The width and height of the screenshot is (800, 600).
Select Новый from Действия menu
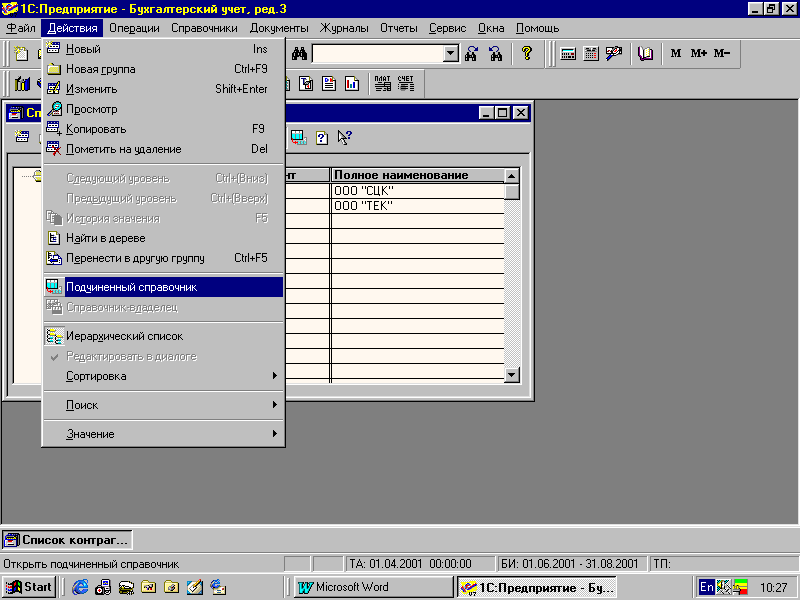[x=163, y=49]
